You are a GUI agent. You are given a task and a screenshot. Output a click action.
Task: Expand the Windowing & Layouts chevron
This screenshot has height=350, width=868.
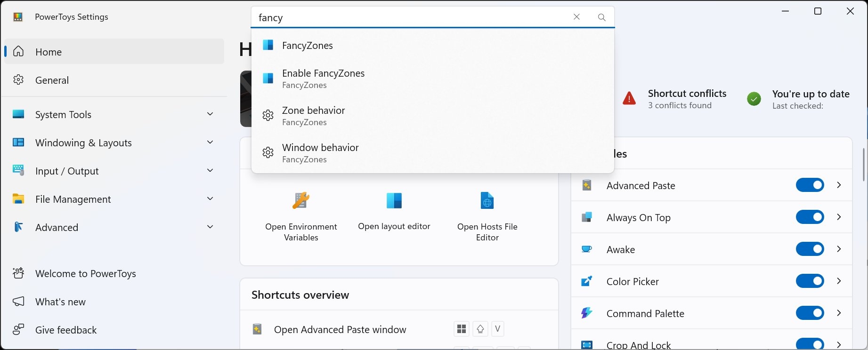click(210, 142)
